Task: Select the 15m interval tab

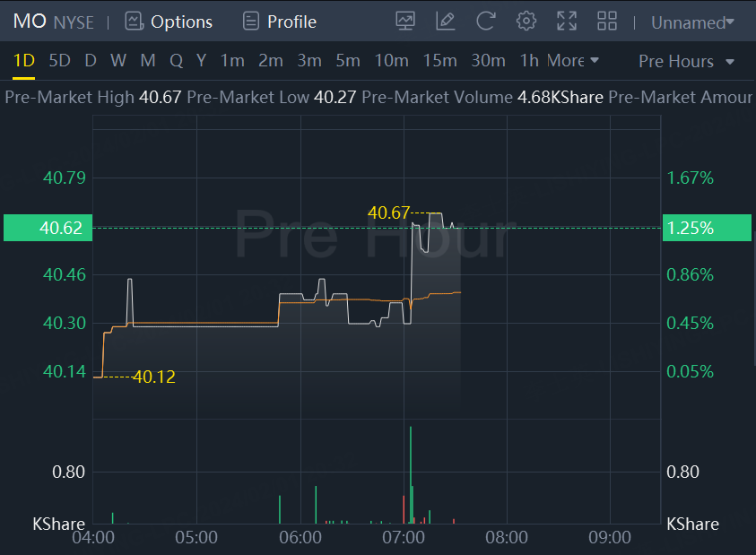Action: click(x=439, y=61)
